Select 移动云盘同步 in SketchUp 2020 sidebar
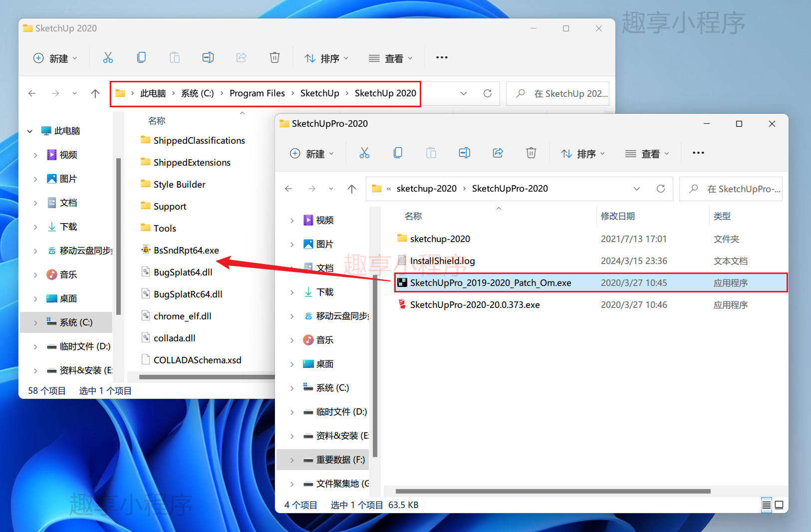Viewport: 811px width, 532px height. (80, 251)
